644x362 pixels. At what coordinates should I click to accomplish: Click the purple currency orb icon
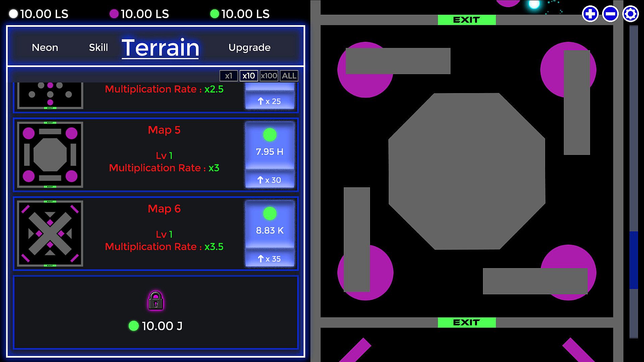114,14
